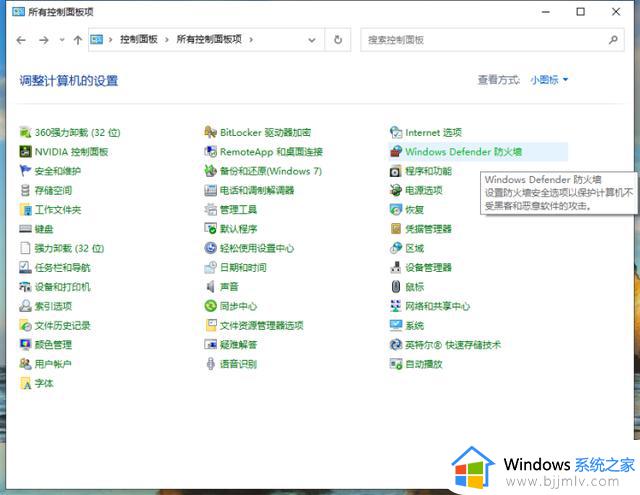Open the recent locations dropdown arrow
Viewport: 640px width, 495px height.
tap(62, 40)
